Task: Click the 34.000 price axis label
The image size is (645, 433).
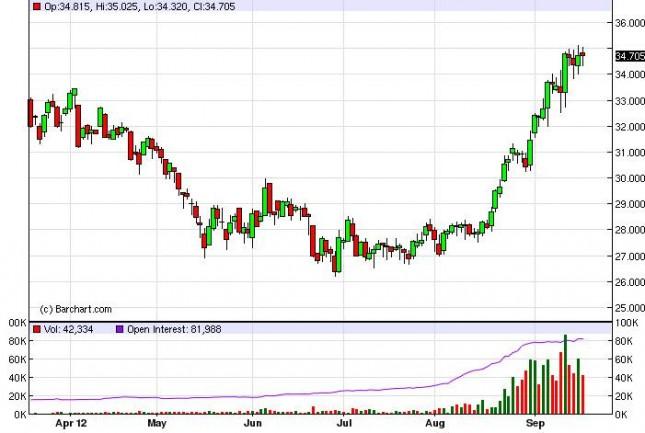Action: (x=630, y=75)
